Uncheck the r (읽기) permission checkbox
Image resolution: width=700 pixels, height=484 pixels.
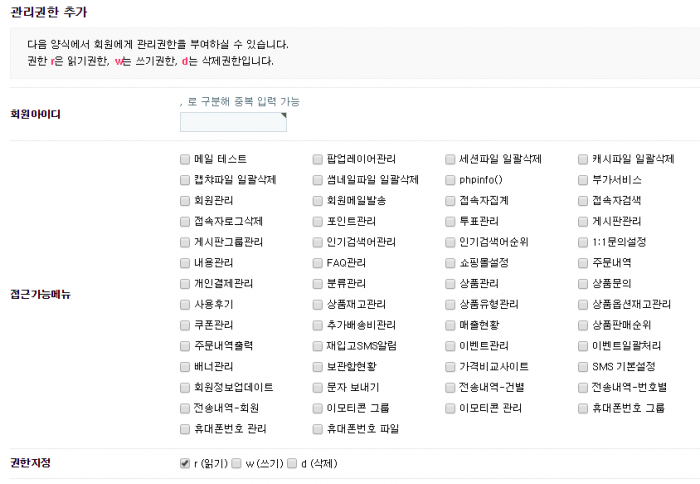pos(185,463)
